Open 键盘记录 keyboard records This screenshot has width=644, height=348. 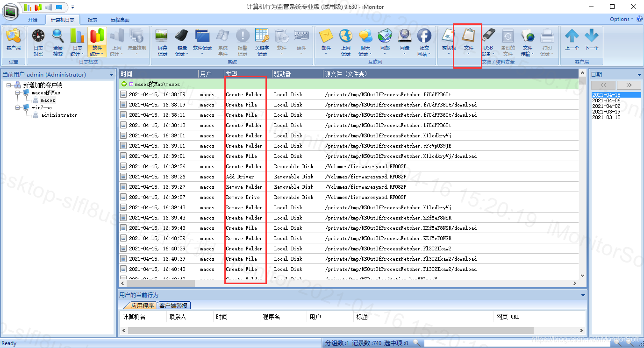[182, 42]
